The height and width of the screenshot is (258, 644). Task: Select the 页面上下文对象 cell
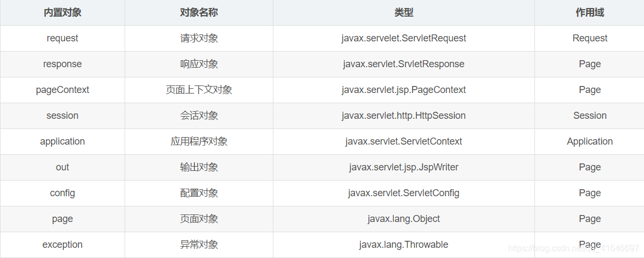[x=199, y=90]
